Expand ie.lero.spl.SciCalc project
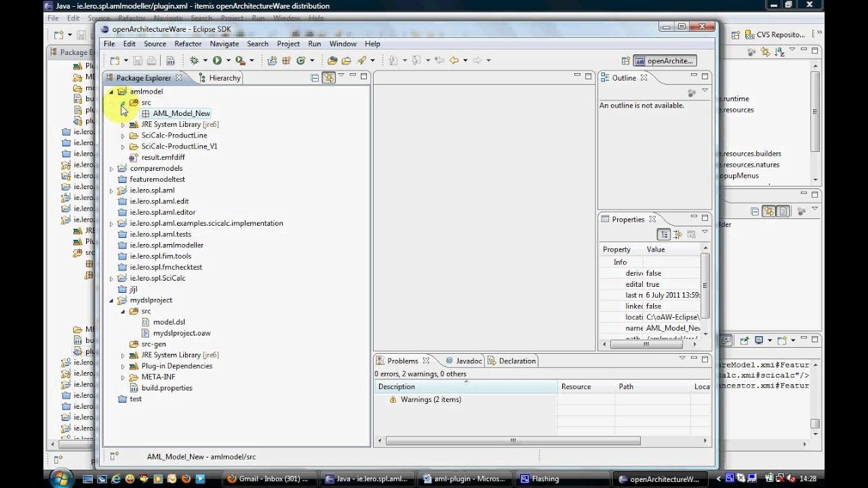Viewport: 868px width, 488px height. coord(111,279)
